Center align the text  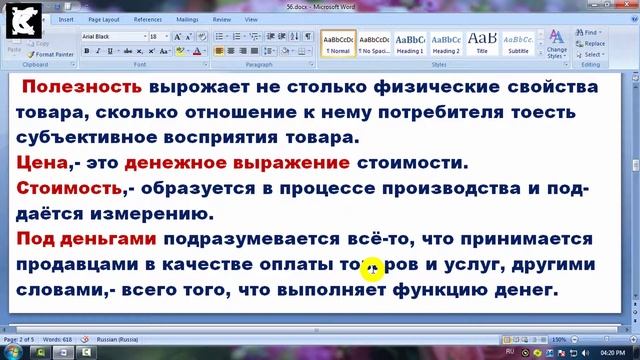[231, 51]
